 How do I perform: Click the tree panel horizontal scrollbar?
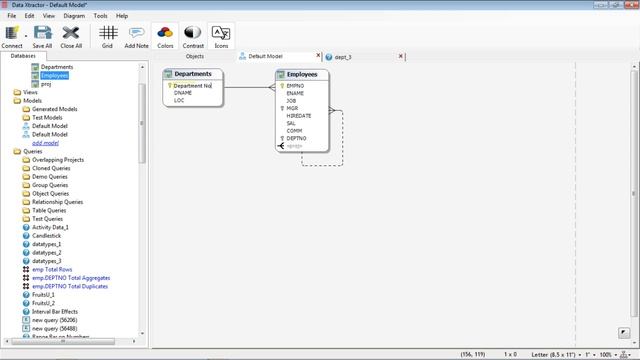pos(63,341)
